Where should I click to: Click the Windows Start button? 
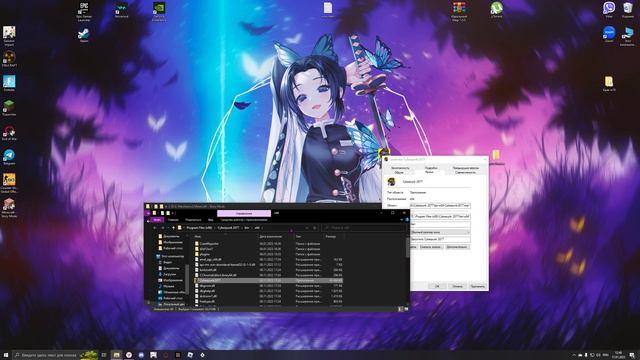click(x=6, y=355)
